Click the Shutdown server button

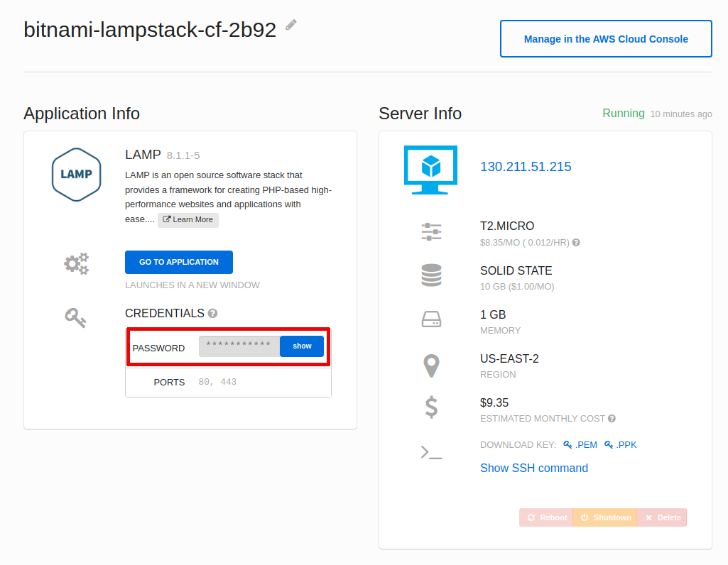[x=605, y=517]
